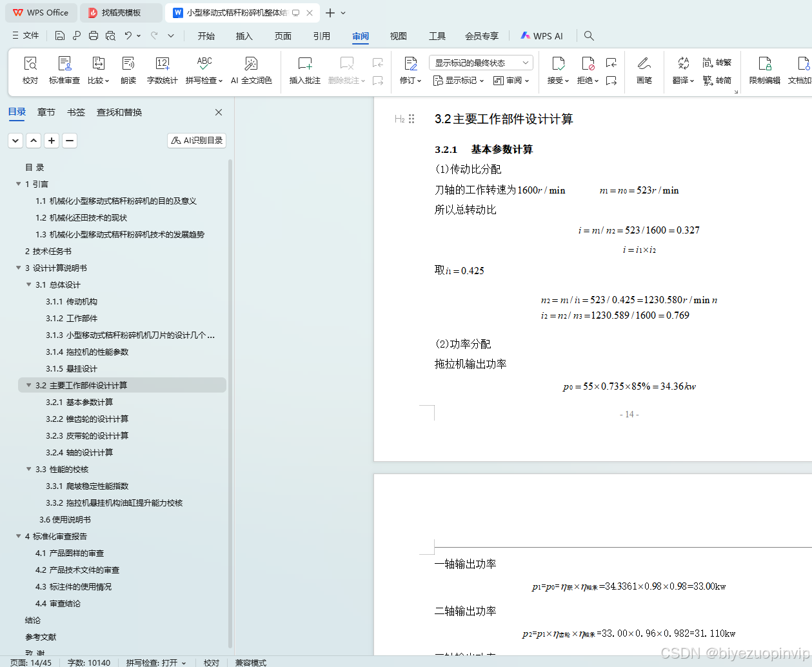The image size is (812, 667).
Task: Click the save icon in quick toolbar
Action: click(60, 35)
